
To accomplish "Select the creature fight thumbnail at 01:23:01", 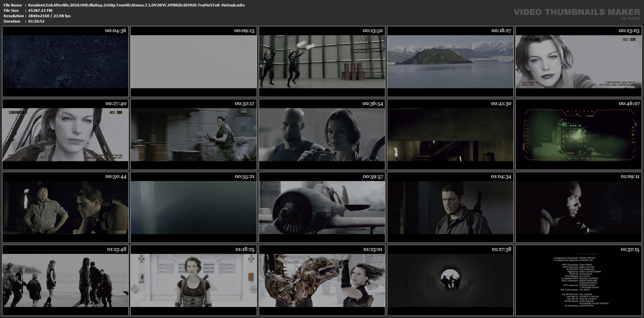I will click(x=322, y=280).
